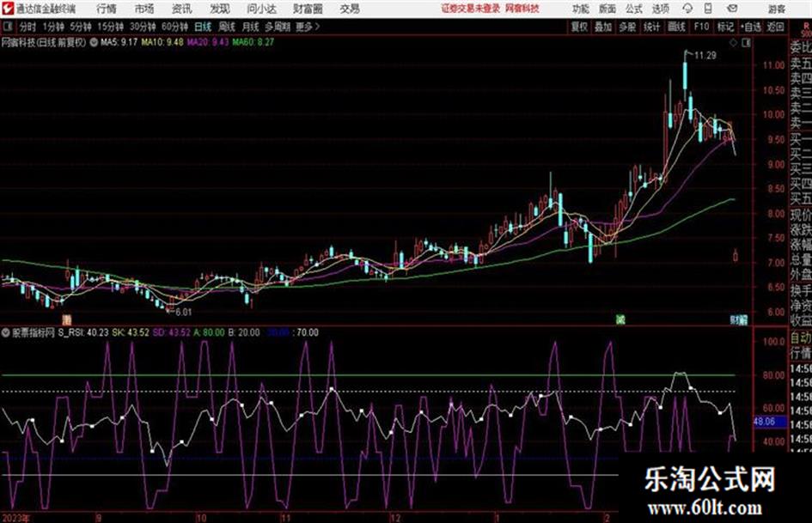Viewport: 812px width, 523px height.
Task: Click the MA20: 9.43 indicator label
Action: [208, 42]
